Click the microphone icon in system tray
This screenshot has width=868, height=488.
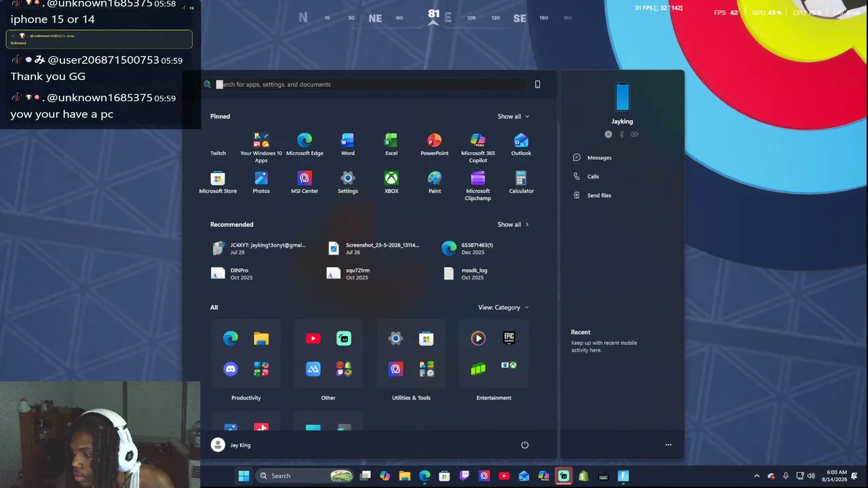[x=785, y=476]
